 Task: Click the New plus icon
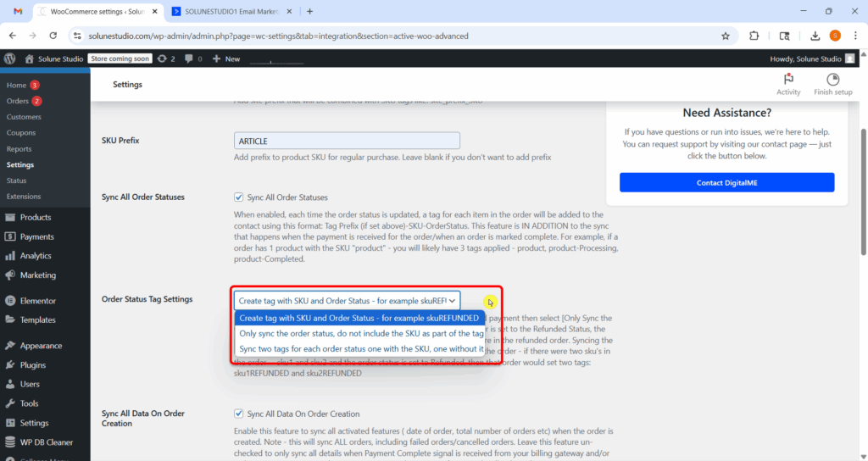(x=216, y=58)
